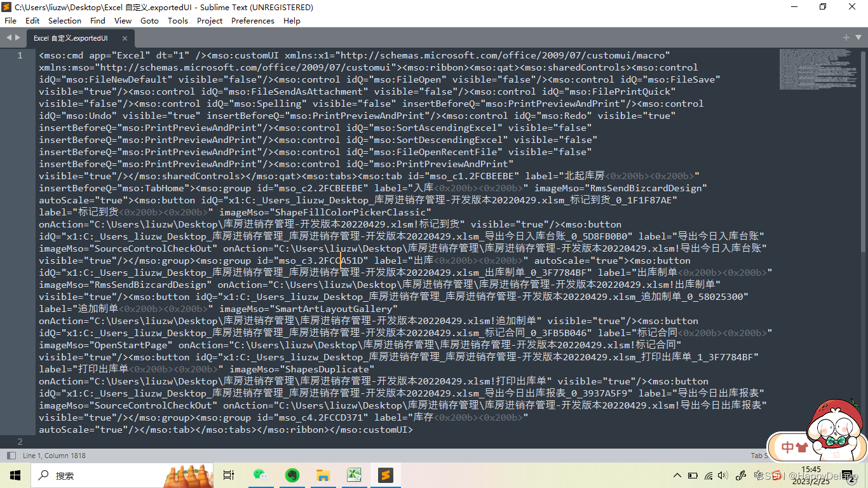Show hidden system tray icons
Viewport: 868px width, 488px height.
(679, 475)
